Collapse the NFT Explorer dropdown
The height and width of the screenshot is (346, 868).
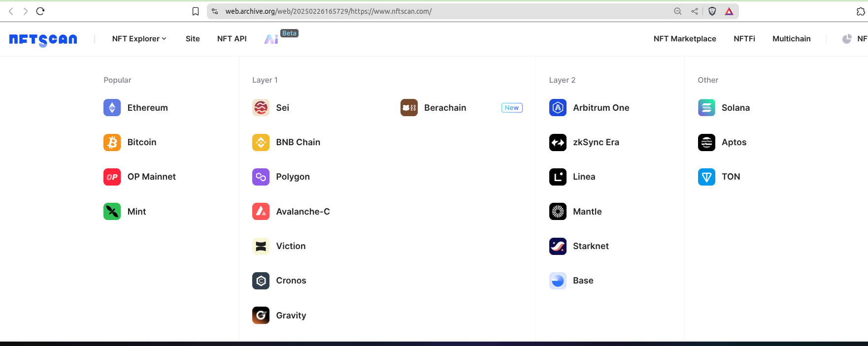(139, 39)
